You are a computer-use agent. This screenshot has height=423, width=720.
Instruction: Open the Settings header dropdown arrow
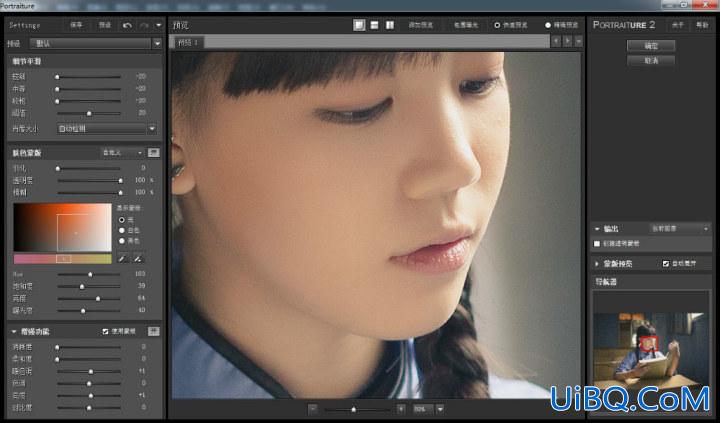click(159, 25)
